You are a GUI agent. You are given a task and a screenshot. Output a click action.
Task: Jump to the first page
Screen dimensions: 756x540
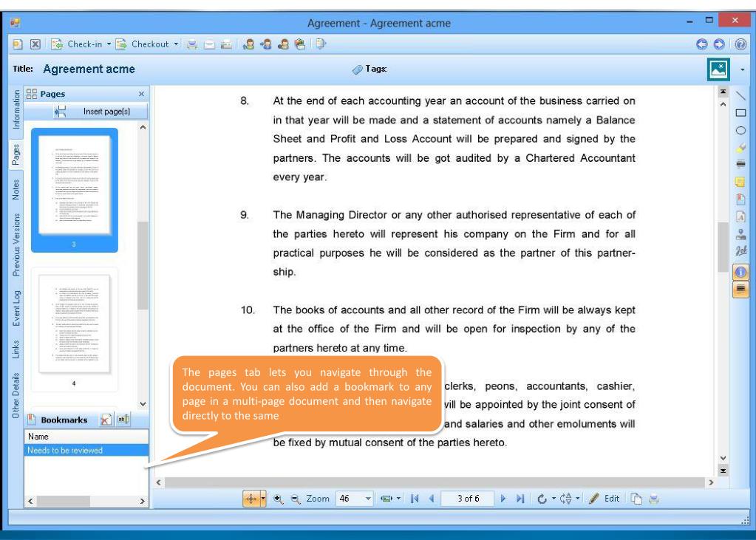pyautogui.click(x=414, y=499)
